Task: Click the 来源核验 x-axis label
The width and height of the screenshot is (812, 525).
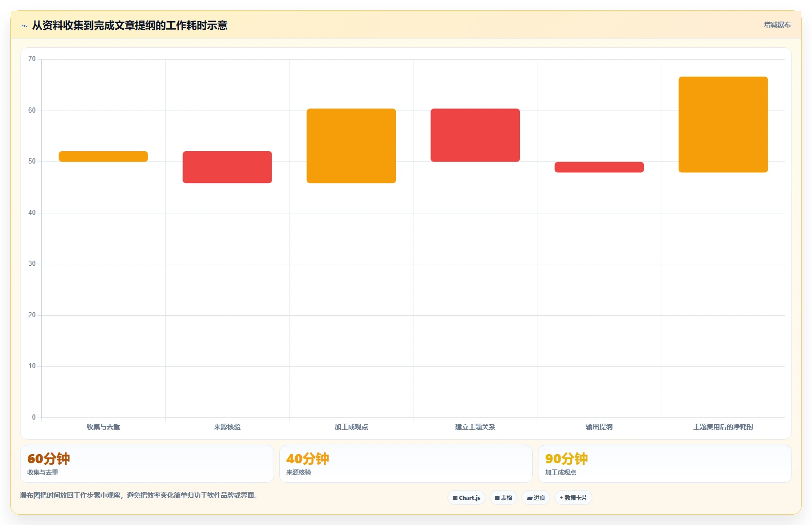Action: pyautogui.click(x=227, y=427)
